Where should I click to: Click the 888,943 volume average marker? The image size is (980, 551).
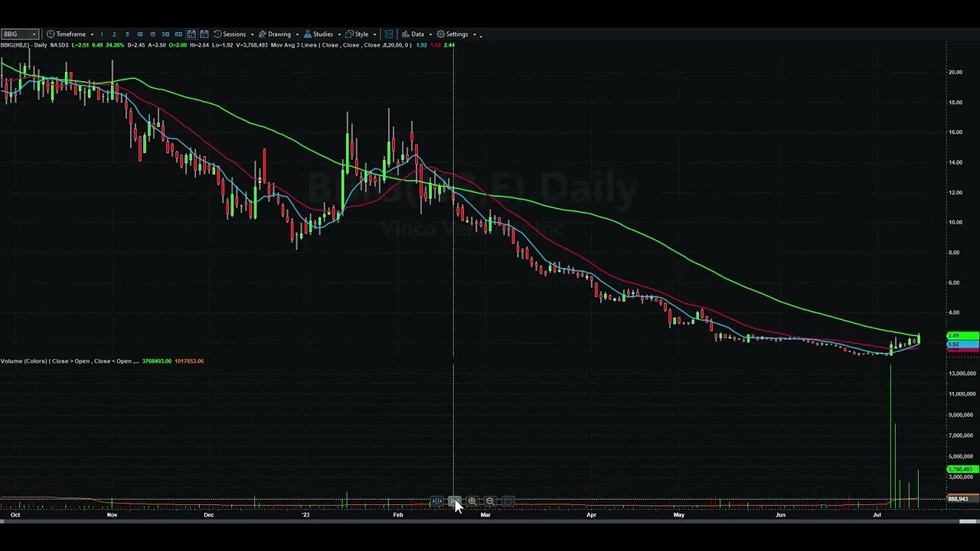[963, 499]
